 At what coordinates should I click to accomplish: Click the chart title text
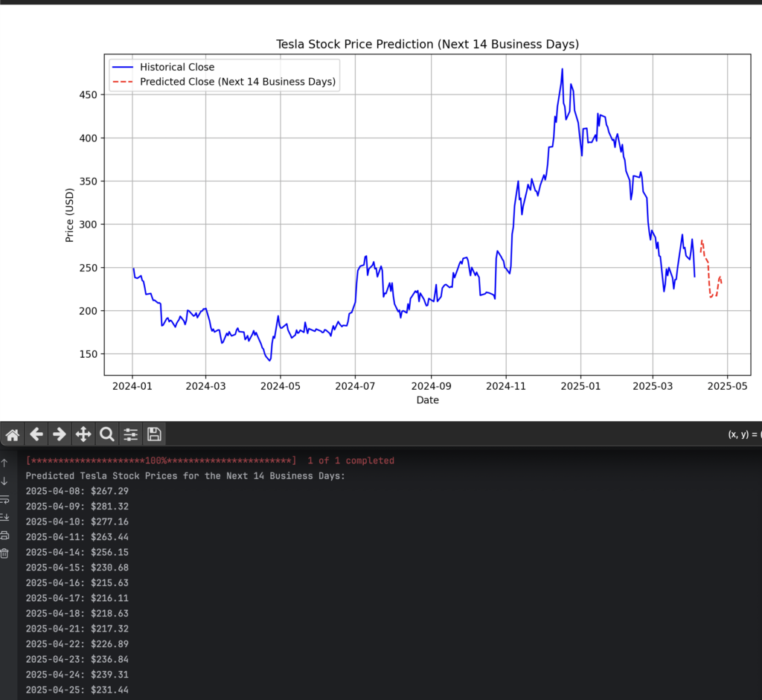[x=428, y=44]
